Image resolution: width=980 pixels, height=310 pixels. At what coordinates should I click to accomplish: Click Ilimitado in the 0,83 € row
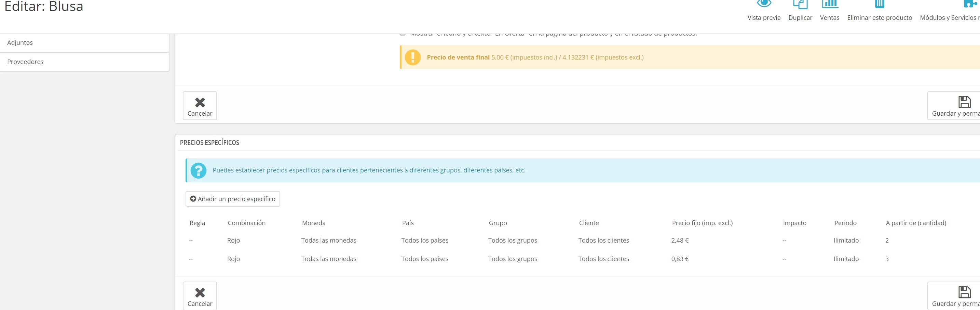[x=846, y=259]
